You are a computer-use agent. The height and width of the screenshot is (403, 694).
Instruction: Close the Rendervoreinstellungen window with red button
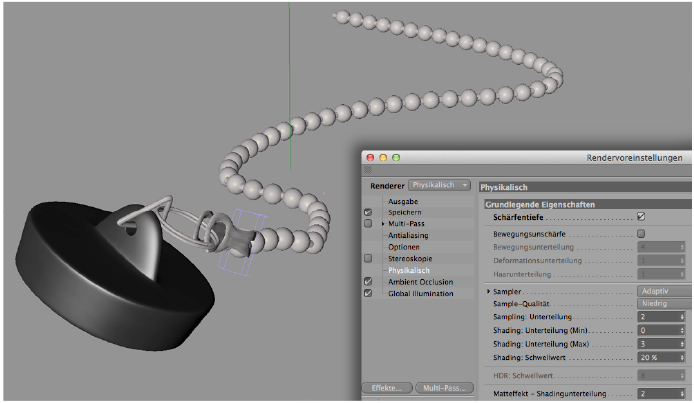click(370, 157)
